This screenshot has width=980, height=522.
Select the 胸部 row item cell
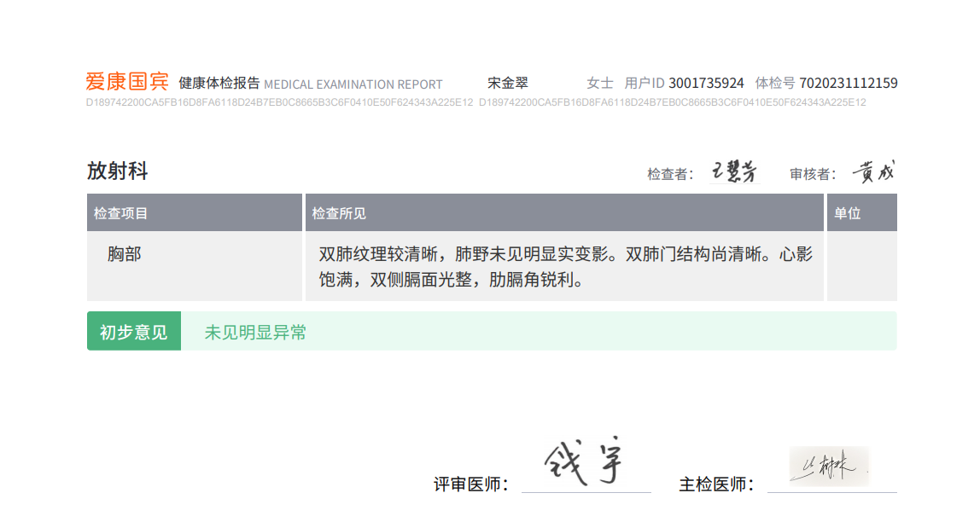click(x=195, y=267)
